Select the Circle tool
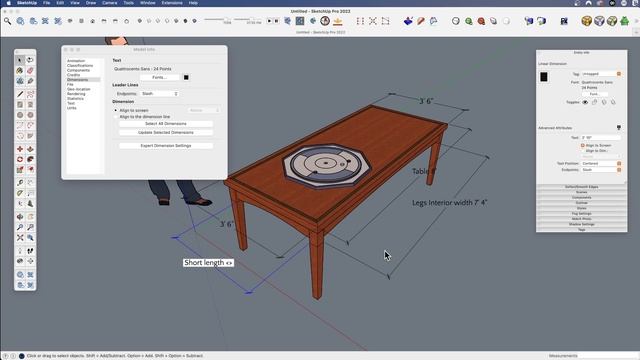The image size is (640, 360). pyautogui.click(x=20, y=115)
